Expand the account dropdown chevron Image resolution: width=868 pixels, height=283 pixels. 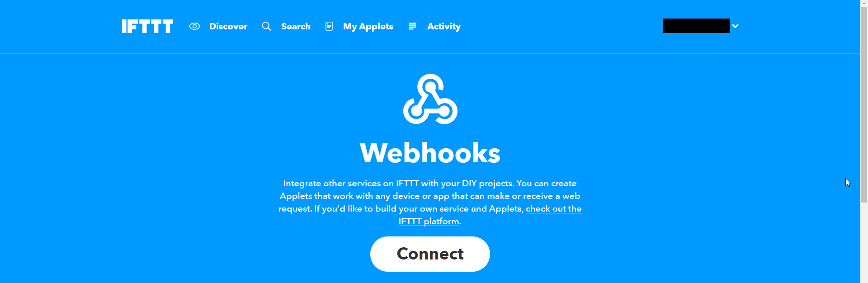click(x=736, y=26)
